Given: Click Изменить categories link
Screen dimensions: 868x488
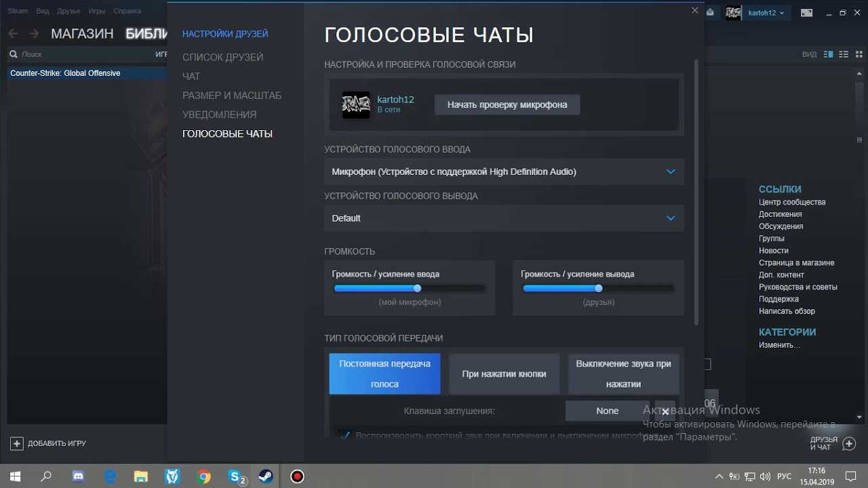Looking at the screenshot, I should (779, 345).
